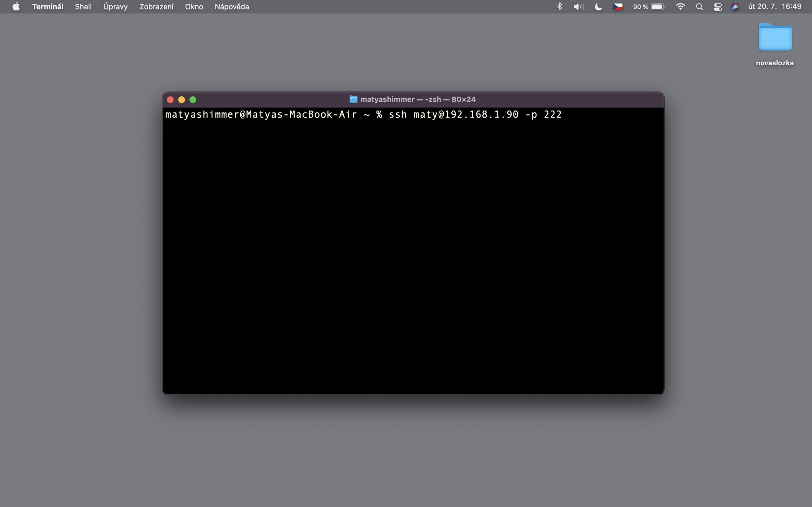Click the date and time display
The image size is (812, 507).
click(775, 7)
